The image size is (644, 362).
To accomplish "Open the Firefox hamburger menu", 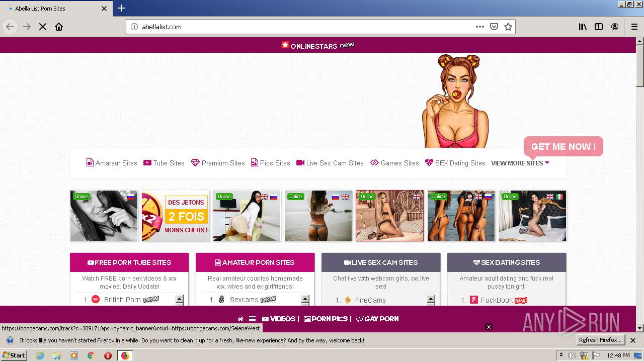I will (x=634, y=27).
